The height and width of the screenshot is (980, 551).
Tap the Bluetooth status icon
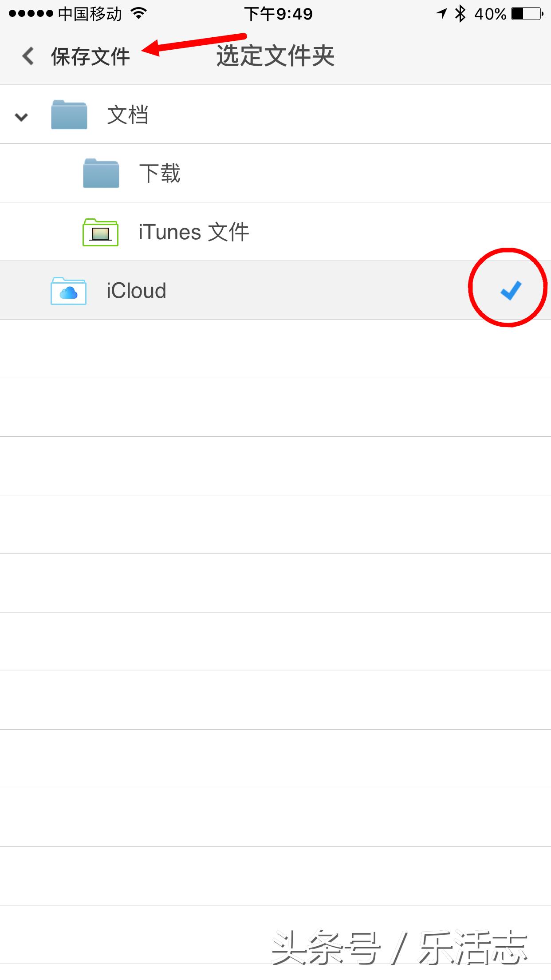click(x=460, y=14)
